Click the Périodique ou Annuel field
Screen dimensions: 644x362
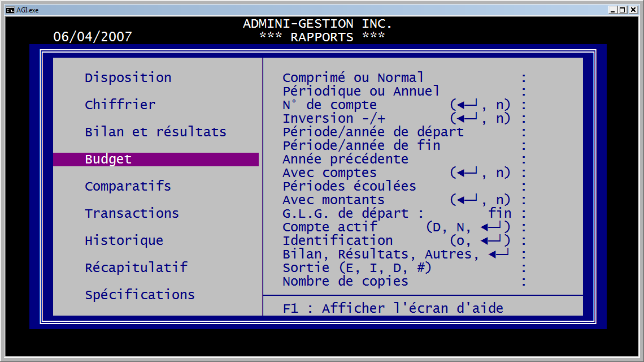[x=361, y=92]
